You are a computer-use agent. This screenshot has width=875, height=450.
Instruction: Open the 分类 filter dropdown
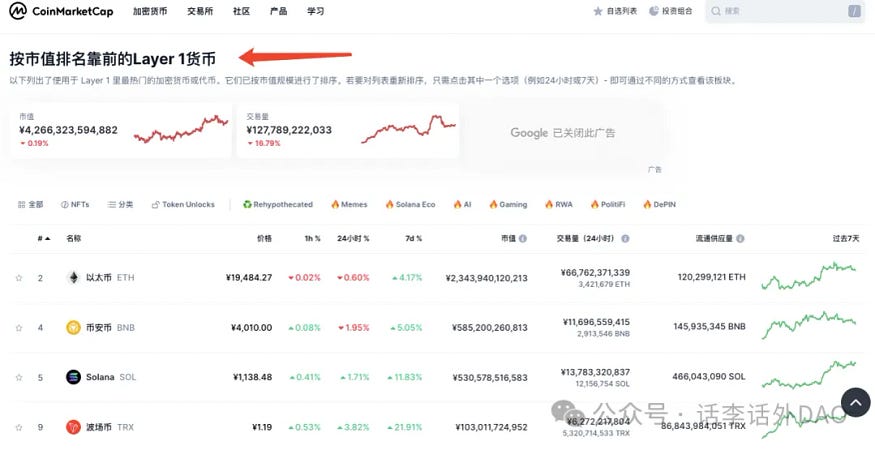tap(120, 204)
